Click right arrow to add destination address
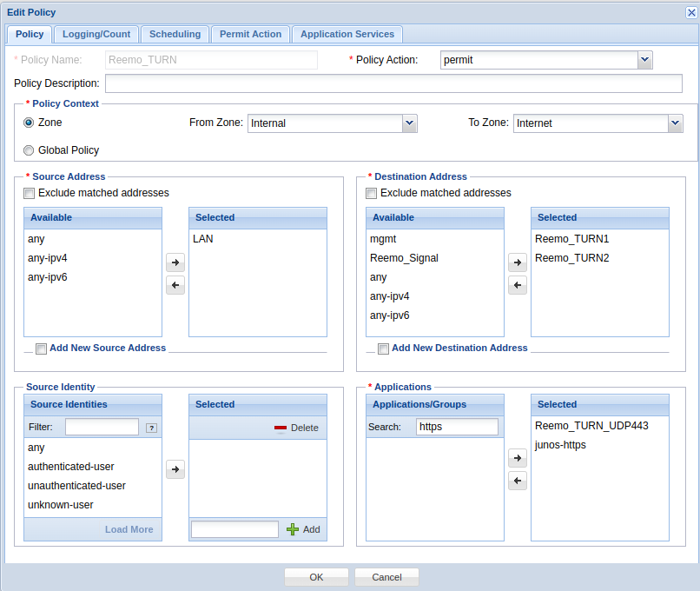This screenshot has width=700, height=591. tap(518, 262)
